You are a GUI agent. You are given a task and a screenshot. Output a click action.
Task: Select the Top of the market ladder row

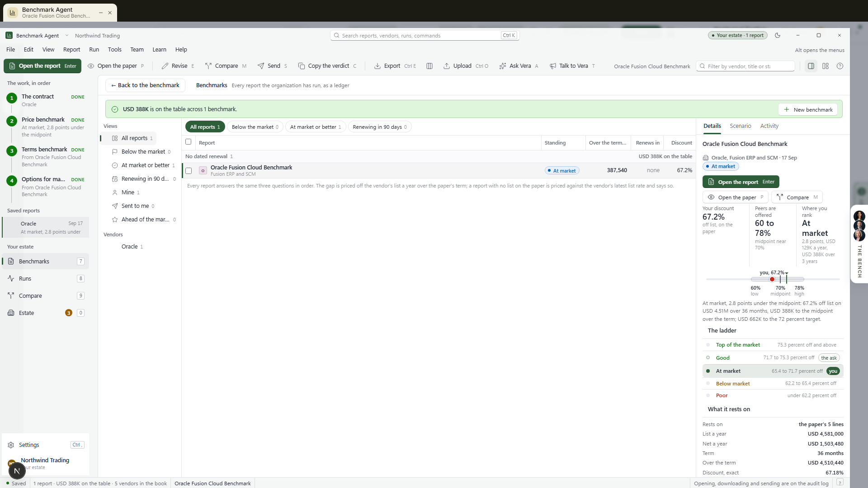pyautogui.click(x=773, y=345)
